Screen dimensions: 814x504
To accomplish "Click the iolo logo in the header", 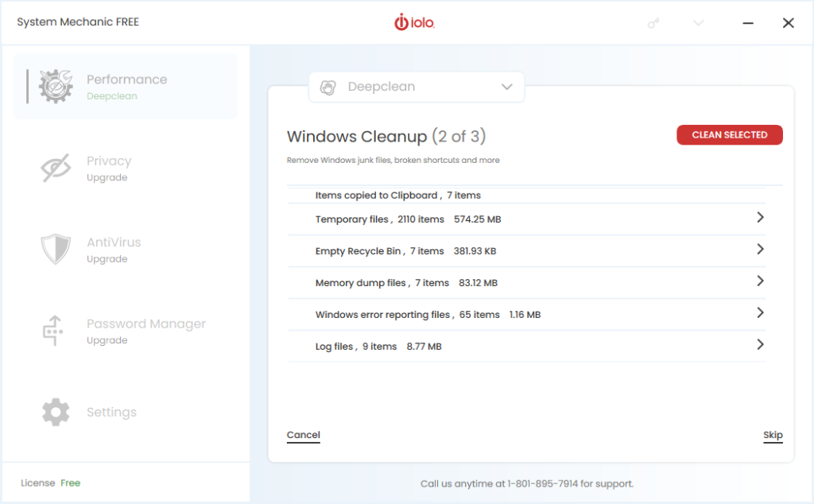I will tap(413, 22).
